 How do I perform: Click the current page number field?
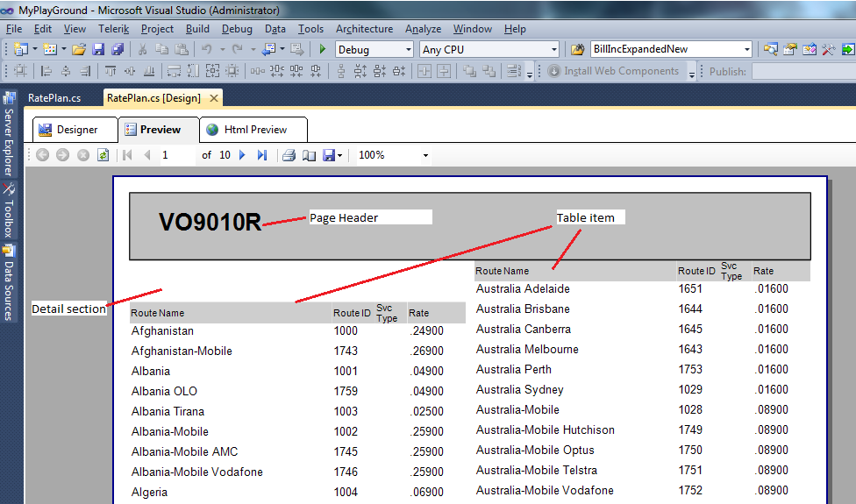coord(175,155)
